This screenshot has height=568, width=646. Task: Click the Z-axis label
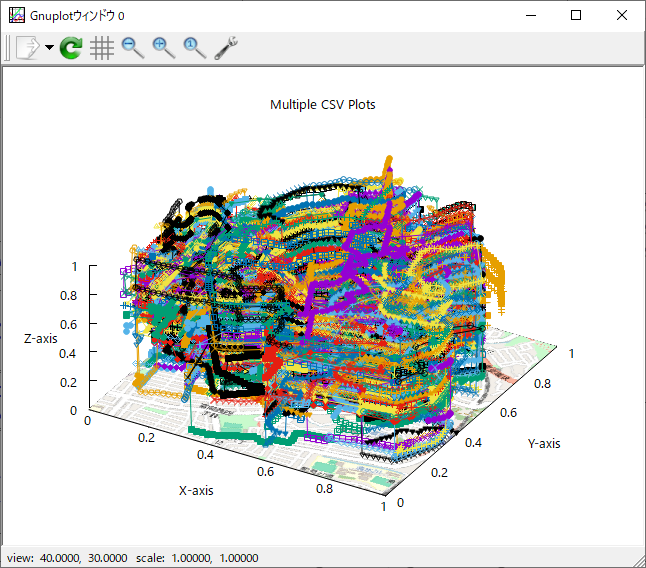pos(41,339)
